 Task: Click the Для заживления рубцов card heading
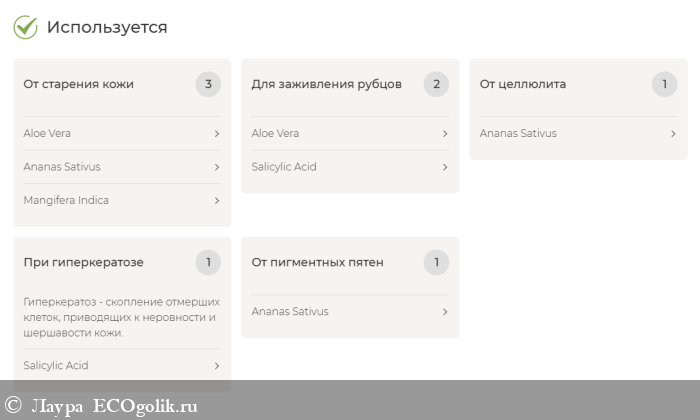coord(326,84)
